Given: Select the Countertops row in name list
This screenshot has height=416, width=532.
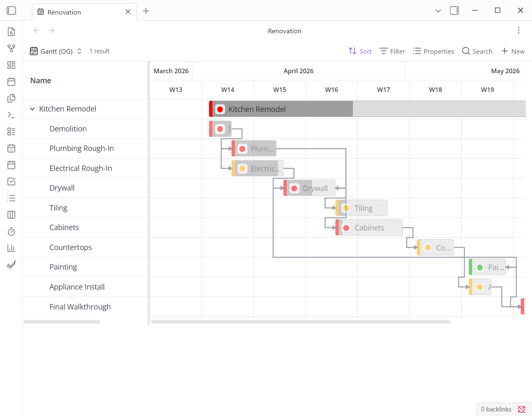Looking at the screenshot, I should coord(85,248).
